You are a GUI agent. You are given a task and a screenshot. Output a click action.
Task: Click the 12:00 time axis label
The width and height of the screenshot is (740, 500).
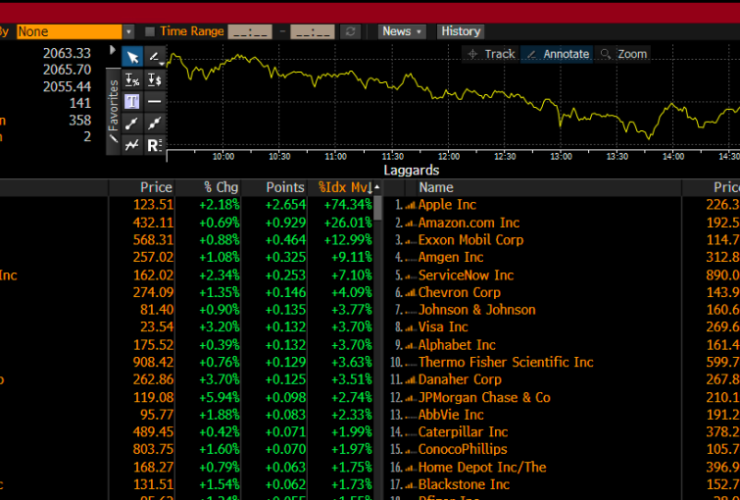click(x=448, y=157)
